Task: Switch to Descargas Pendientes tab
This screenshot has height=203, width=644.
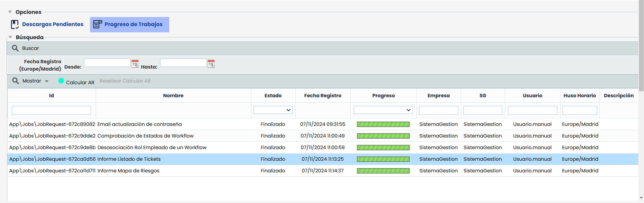Action: [53, 24]
